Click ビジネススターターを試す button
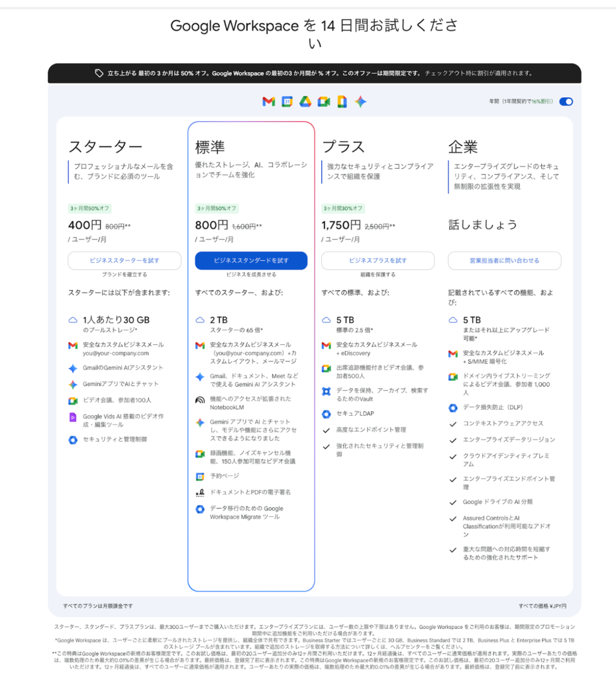 pos(125,261)
